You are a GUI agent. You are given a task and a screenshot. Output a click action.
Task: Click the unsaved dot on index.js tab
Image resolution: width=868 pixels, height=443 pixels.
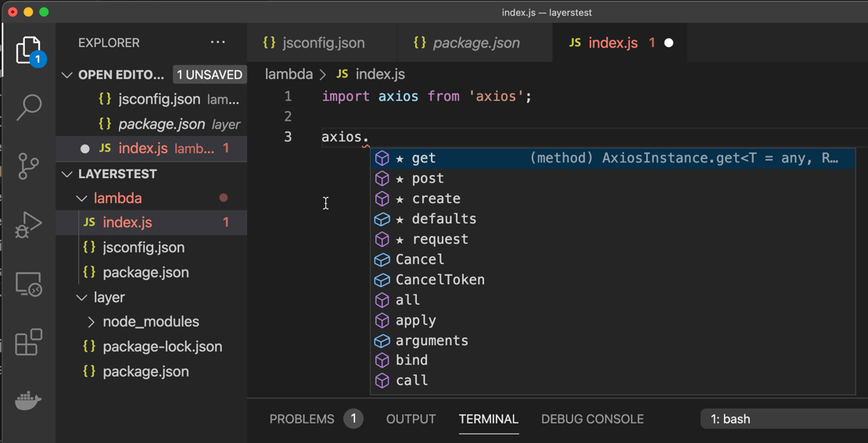pos(669,43)
